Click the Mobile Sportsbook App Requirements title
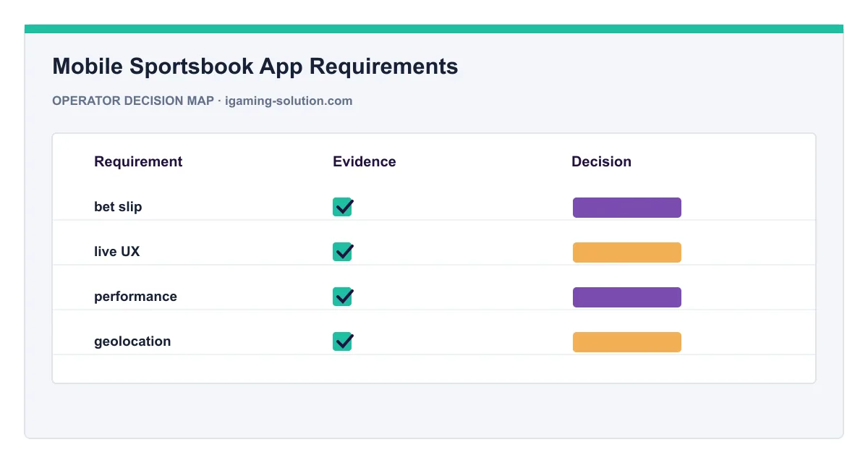This screenshot has width=868, height=463. pos(255,67)
